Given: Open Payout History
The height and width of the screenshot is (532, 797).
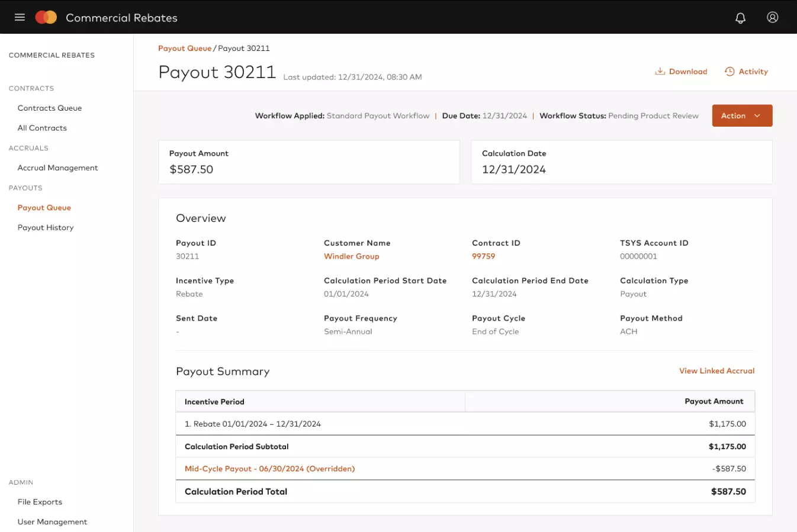Looking at the screenshot, I should click(46, 227).
